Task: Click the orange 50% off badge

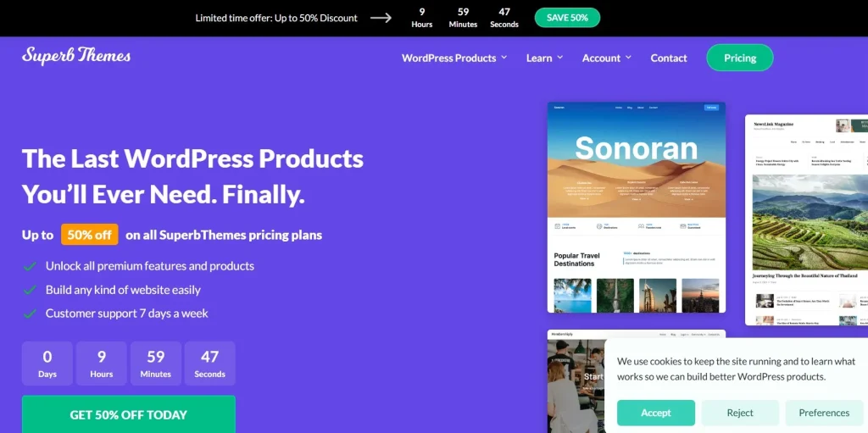Action: click(90, 235)
